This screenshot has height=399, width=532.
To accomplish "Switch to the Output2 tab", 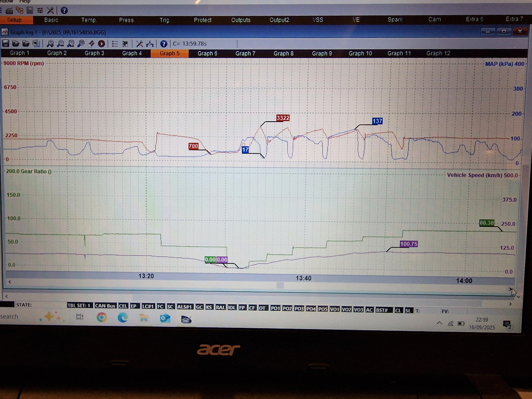I will pos(279,20).
